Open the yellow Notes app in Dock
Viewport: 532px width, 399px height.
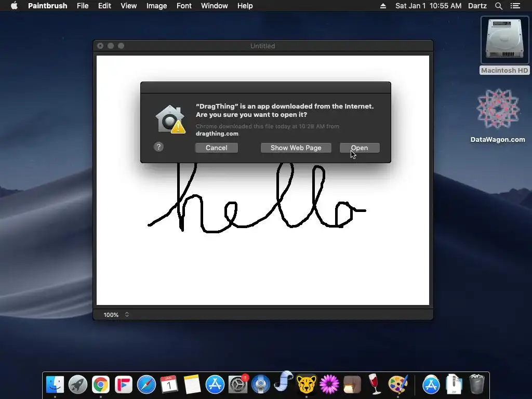(192, 384)
